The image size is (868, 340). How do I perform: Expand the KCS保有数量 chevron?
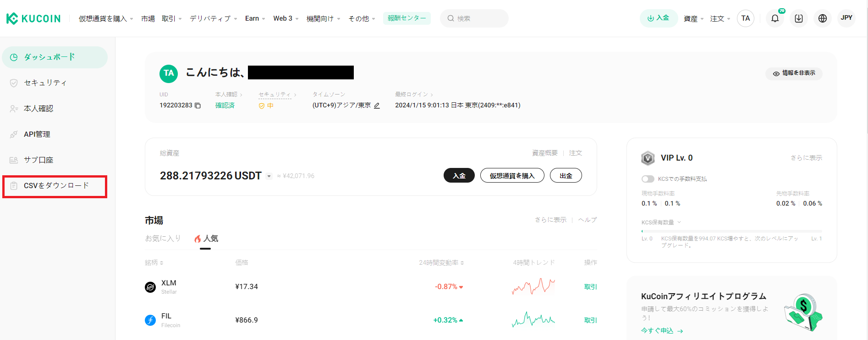click(x=679, y=222)
